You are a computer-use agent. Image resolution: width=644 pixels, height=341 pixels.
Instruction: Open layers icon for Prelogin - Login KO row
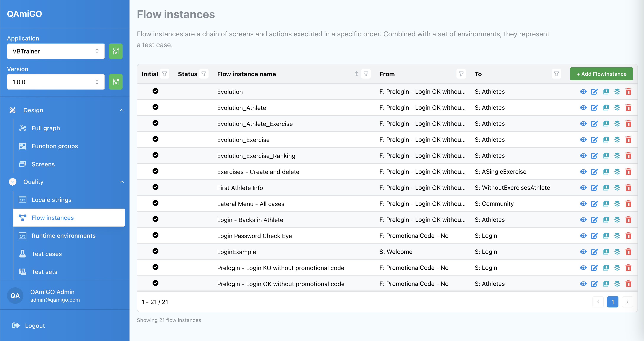pos(617,268)
